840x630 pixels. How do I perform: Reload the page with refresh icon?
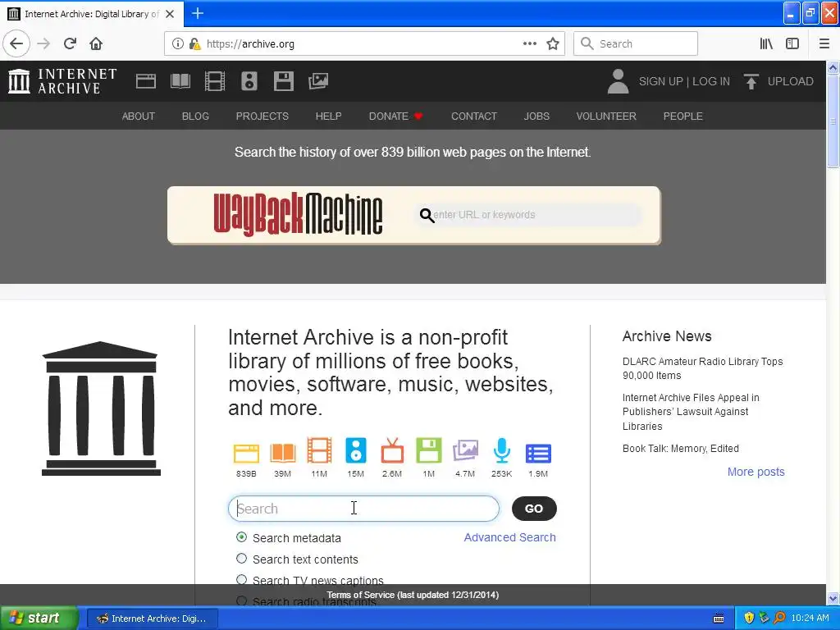click(x=70, y=43)
